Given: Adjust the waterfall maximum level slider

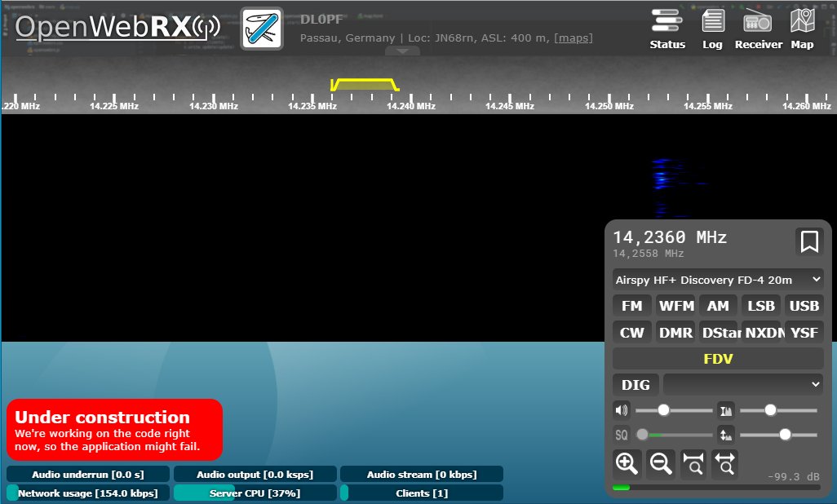Looking at the screenshot, I should pos(778,435).
